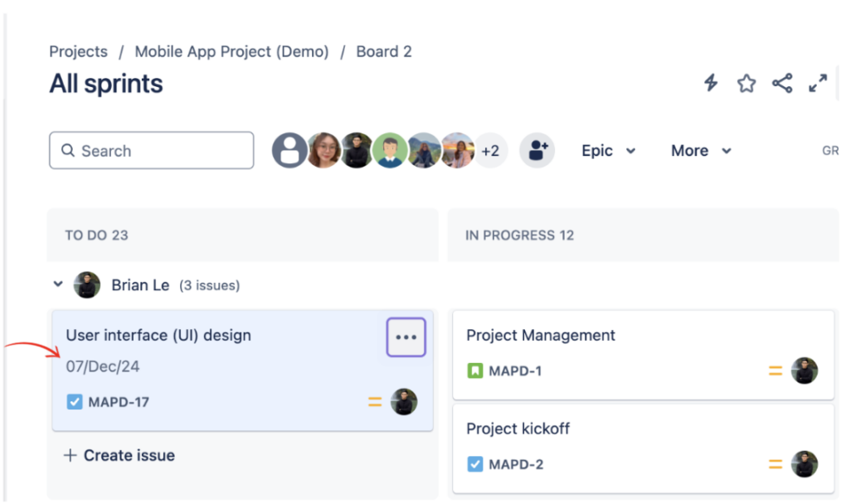The height and width of the screenshot is (504, 846).
Task: Open the Epic filter dropdown
Action: point(608,150)
